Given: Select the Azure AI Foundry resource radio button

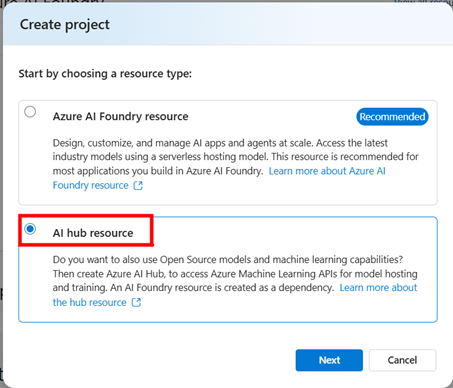Looking at the screenshot, I should (30, 112).
